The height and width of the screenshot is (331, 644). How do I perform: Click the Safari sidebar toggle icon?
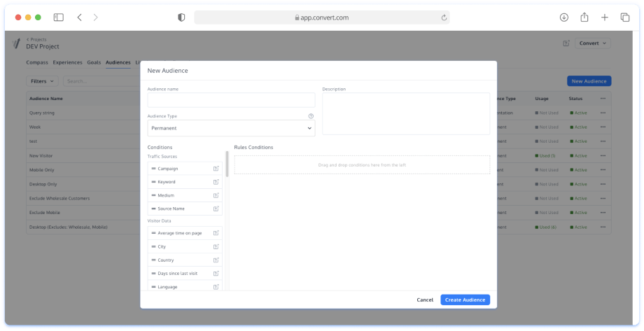58,17
